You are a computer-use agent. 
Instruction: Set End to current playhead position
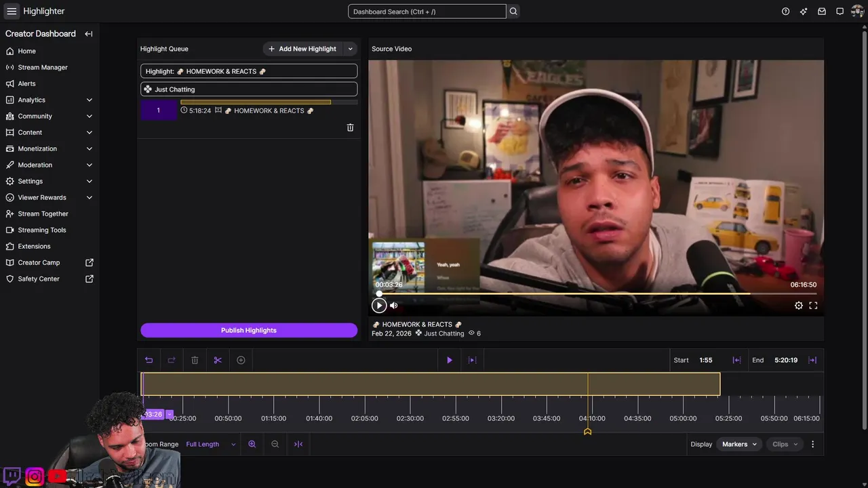(x=812, y=360)
